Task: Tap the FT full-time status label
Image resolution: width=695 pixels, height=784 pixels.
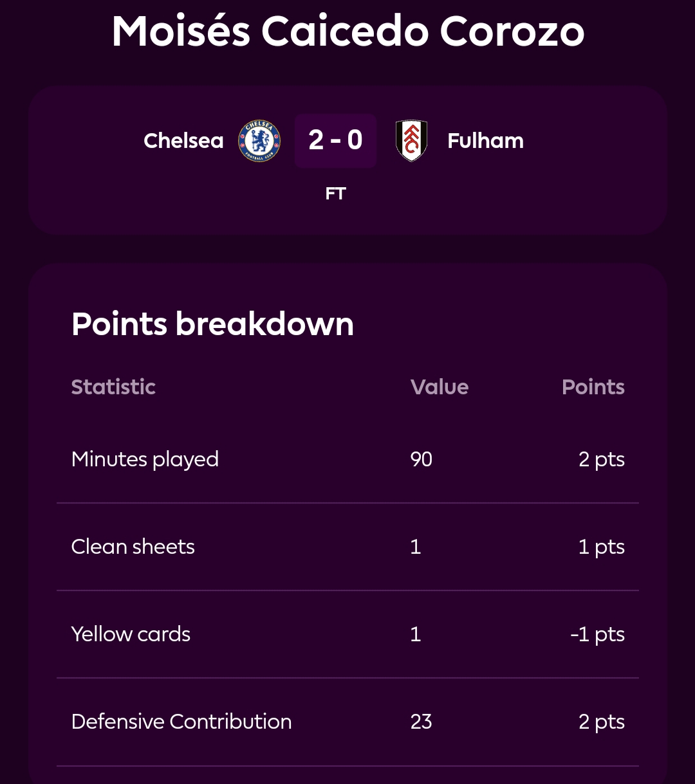Action: pos(336,194)
